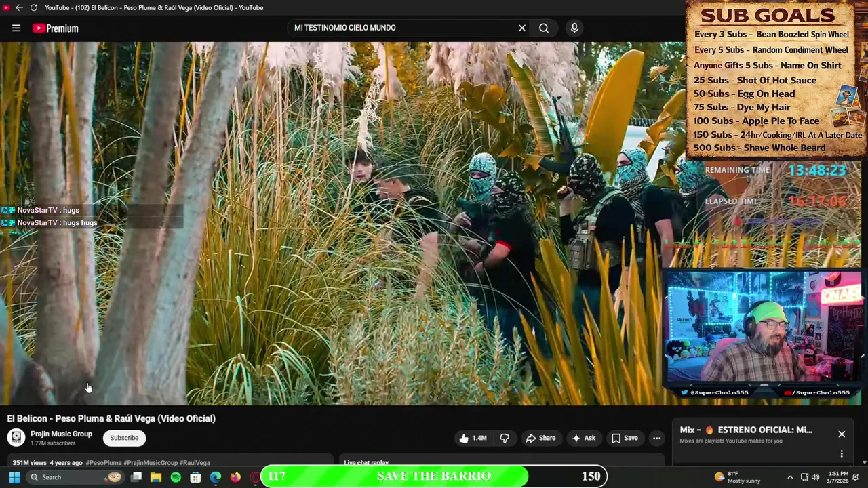
Task: Click the Windows taskbar Search box
Action: [75, 477]
